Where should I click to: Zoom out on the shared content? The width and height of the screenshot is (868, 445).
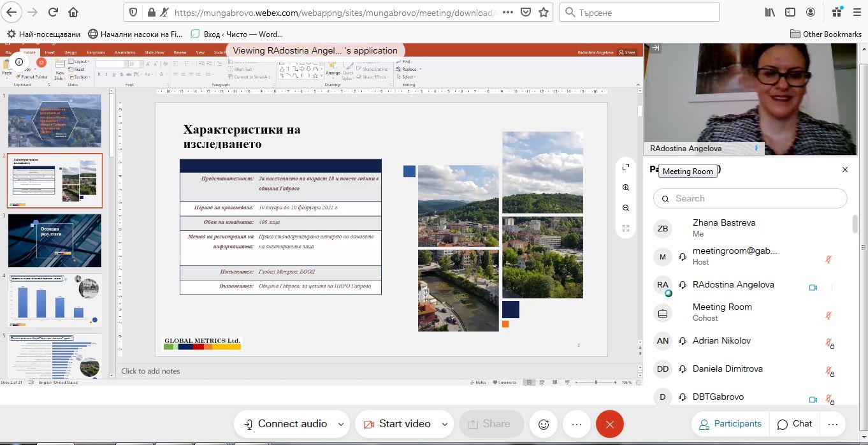626,208
